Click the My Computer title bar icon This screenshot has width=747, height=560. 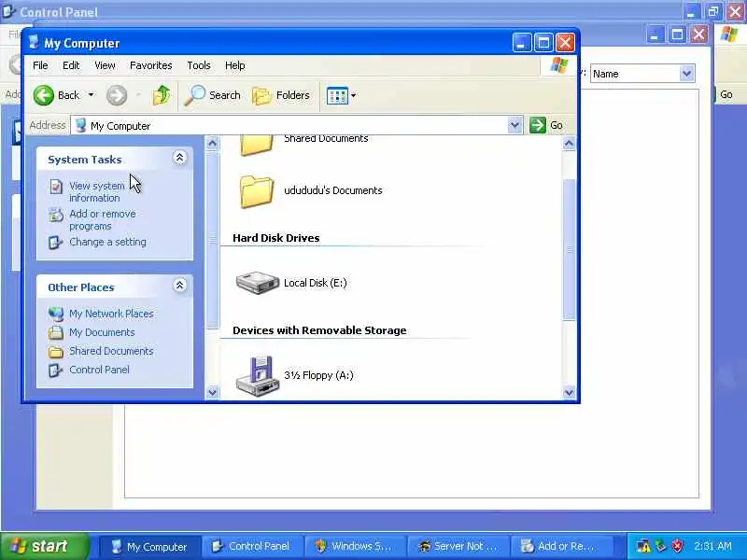pyautogui.click(x=34, y=42)
